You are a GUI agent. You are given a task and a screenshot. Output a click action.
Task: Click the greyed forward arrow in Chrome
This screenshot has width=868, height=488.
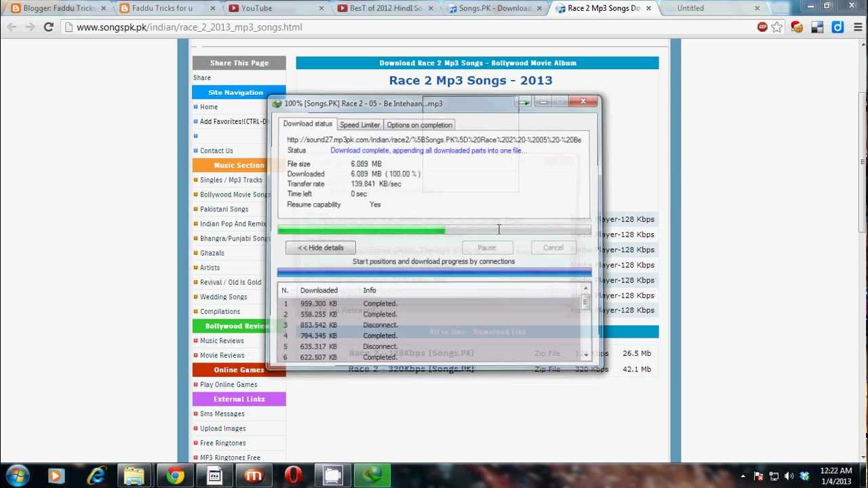point(30,27)
